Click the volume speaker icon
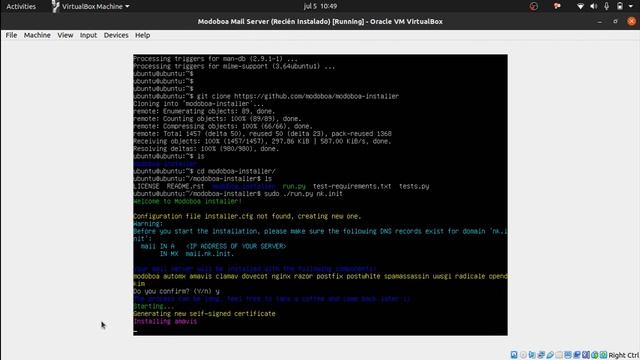Screen dimensions: 640x360 pyautogui.click(x=594, y=6)
